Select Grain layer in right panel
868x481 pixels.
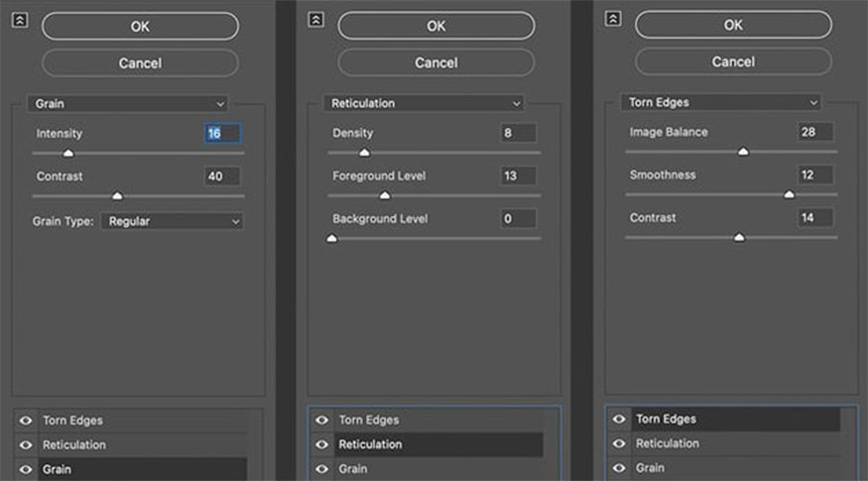pos(736,468)
